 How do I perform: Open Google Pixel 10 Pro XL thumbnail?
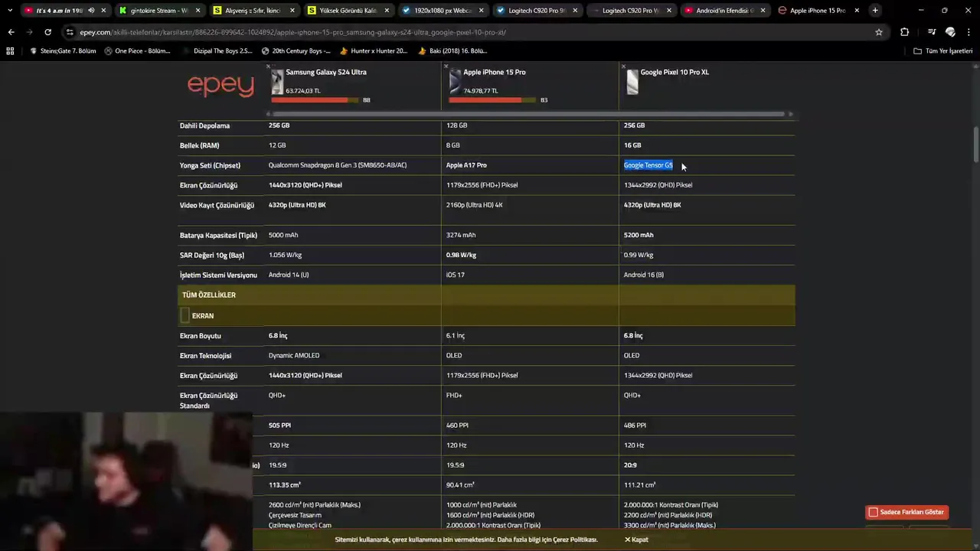pos(632,82)
